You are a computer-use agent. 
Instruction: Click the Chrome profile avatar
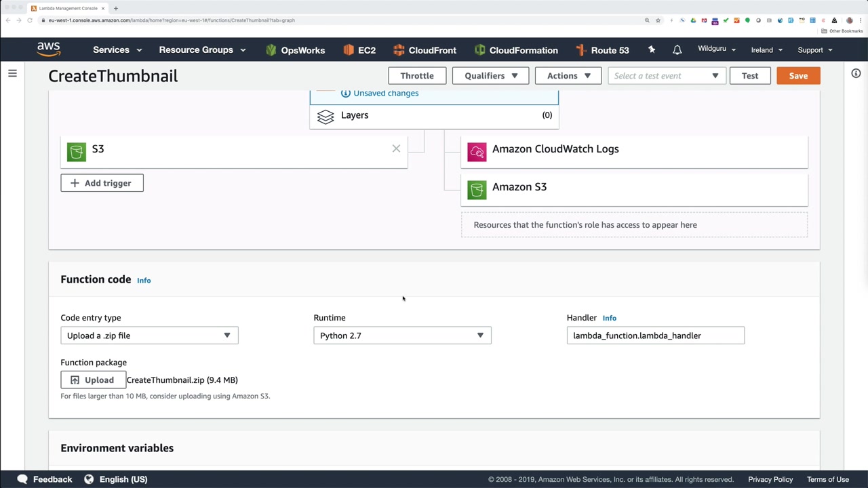pos(849,20)
